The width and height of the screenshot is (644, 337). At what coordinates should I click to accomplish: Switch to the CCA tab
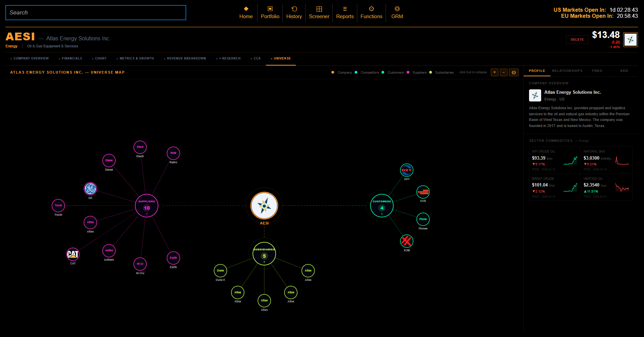pyautogui.click(x=256, y=58)
